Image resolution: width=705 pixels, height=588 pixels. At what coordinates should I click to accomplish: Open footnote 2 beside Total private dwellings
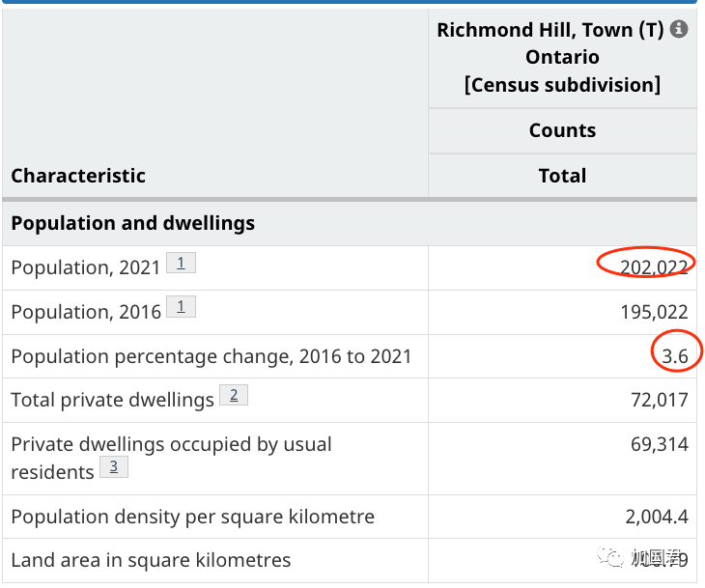(234, 395)
